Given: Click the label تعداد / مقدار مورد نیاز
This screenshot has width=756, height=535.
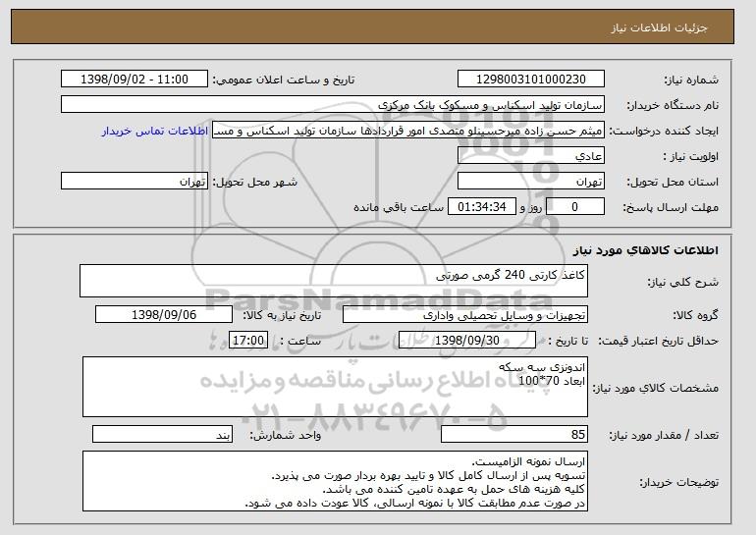Looking at the screenshot, I should pyautogui.click(x=664, y=435).
